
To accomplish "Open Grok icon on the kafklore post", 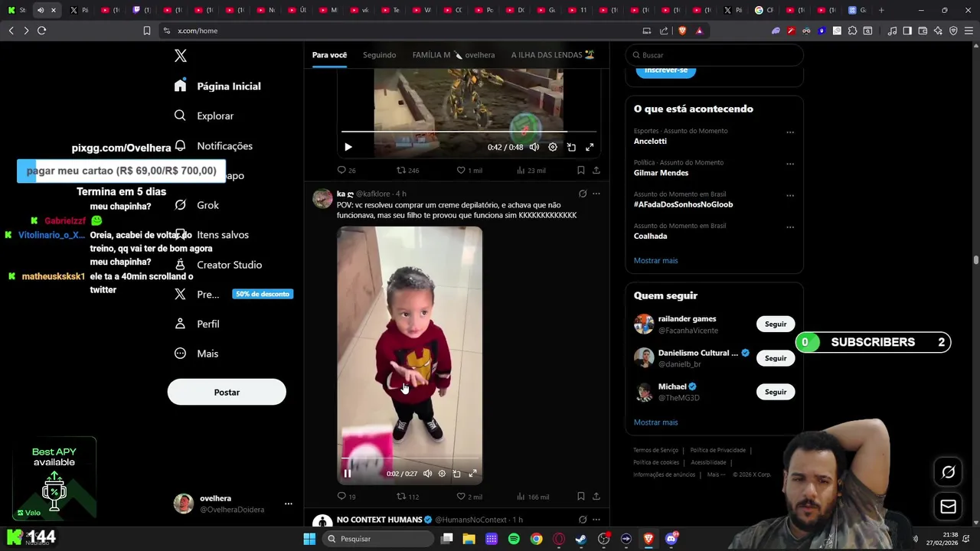I will pyautogui.click(x=583, y=194).
